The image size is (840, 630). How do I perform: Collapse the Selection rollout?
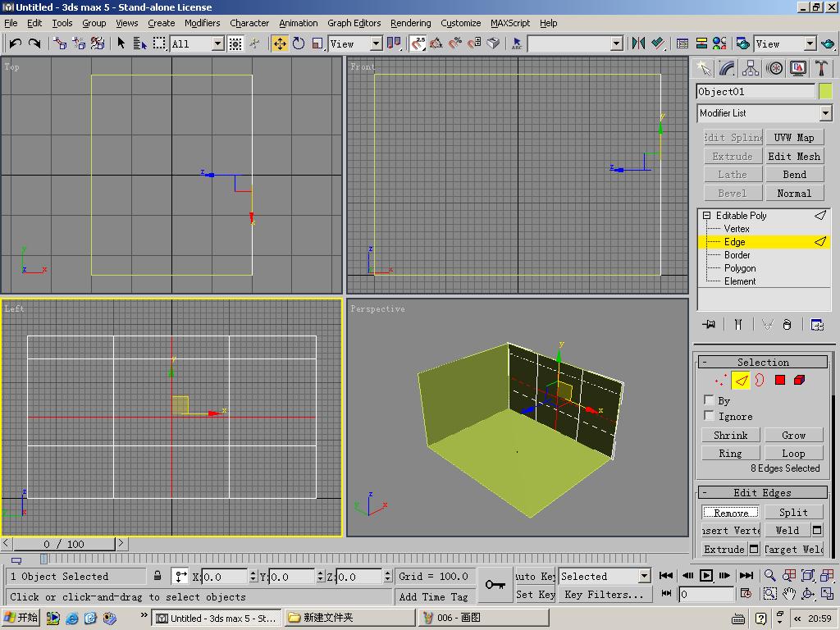[x=762, y=362]
